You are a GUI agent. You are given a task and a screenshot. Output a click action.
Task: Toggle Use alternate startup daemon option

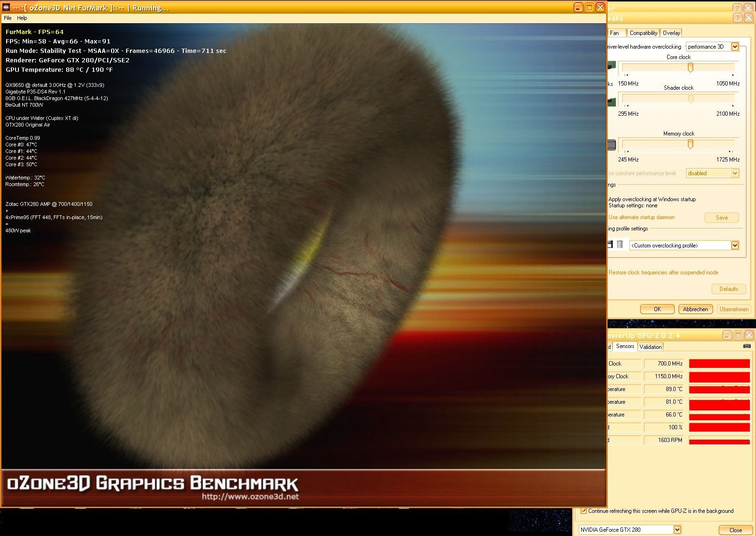(x=641, y=217)
